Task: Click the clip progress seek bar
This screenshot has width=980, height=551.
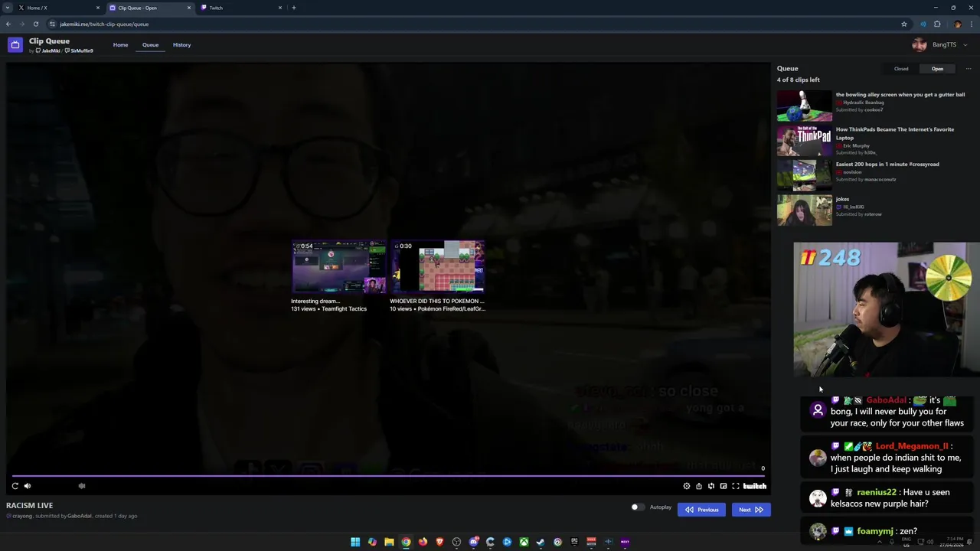Action: coord(387,475)
